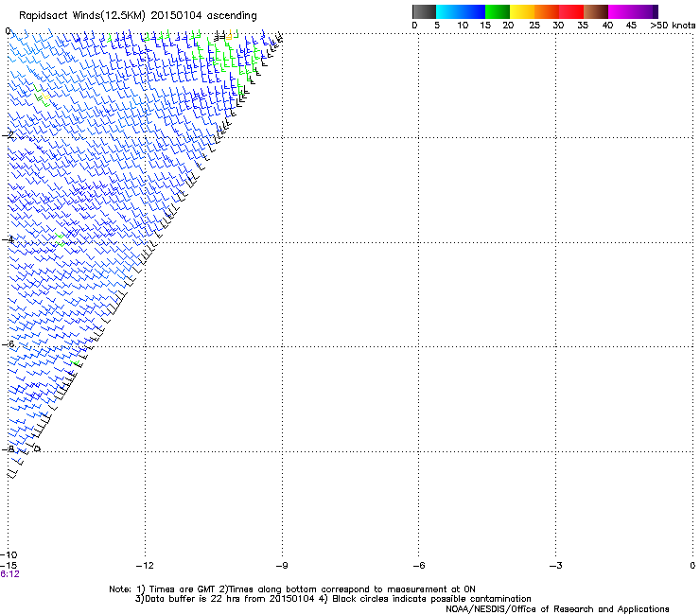Click the NOAA/NESDIS Office of Research credit
Viewport: 700px width, 615px height.
[x=557, y=609]
